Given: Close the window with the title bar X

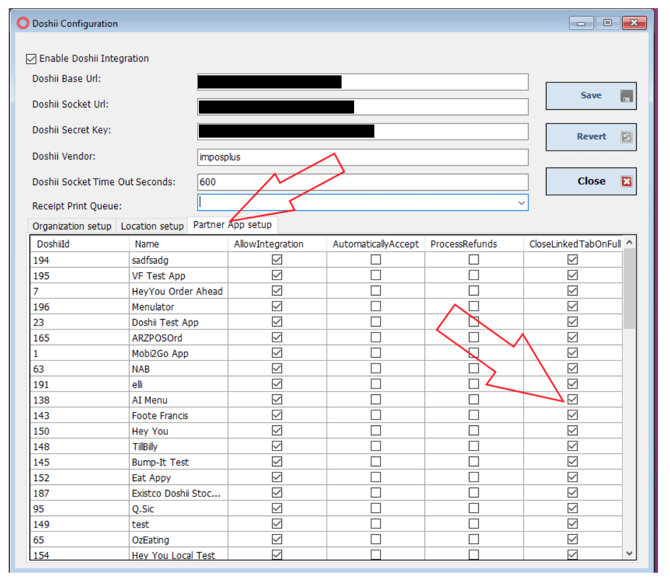Looking at the screenshot, I should coord(634,23).
